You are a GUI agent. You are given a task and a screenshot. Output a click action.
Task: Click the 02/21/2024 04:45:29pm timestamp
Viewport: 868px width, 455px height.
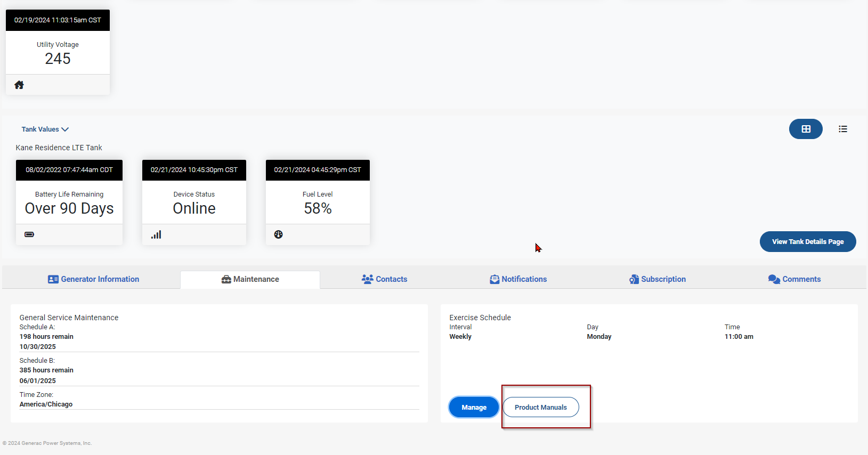(x=318, y=170)
